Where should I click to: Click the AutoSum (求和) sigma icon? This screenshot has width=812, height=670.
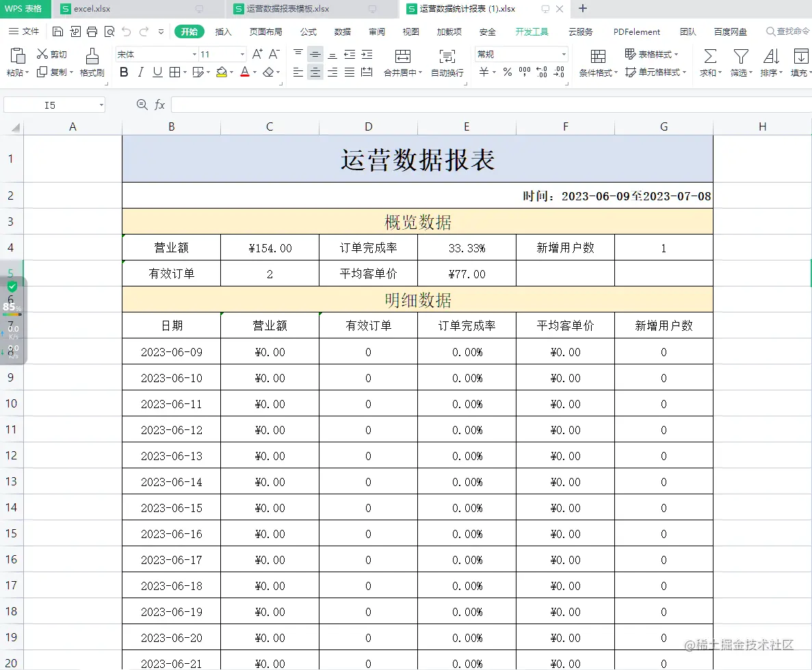point(711,56)
